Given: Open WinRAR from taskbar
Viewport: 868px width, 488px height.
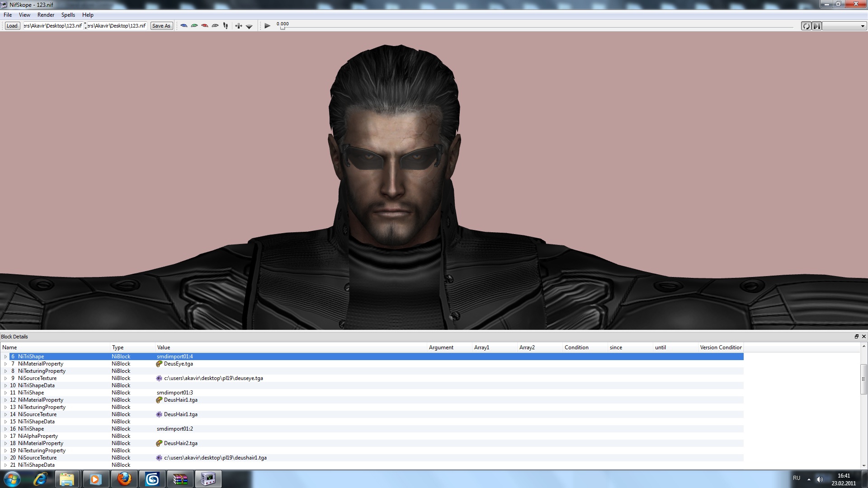Looking at the screenshot, I should [180, 479].
